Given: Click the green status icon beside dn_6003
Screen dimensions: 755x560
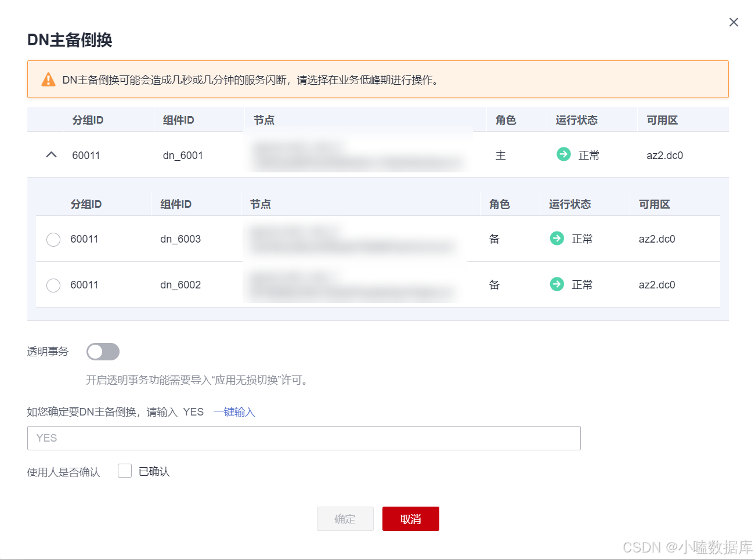Looking at the screenshot, I should click(x=557, y=239).
